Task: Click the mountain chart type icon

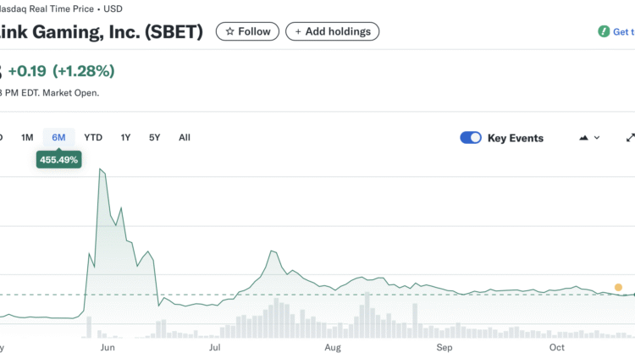Action: tap(583, 137)
